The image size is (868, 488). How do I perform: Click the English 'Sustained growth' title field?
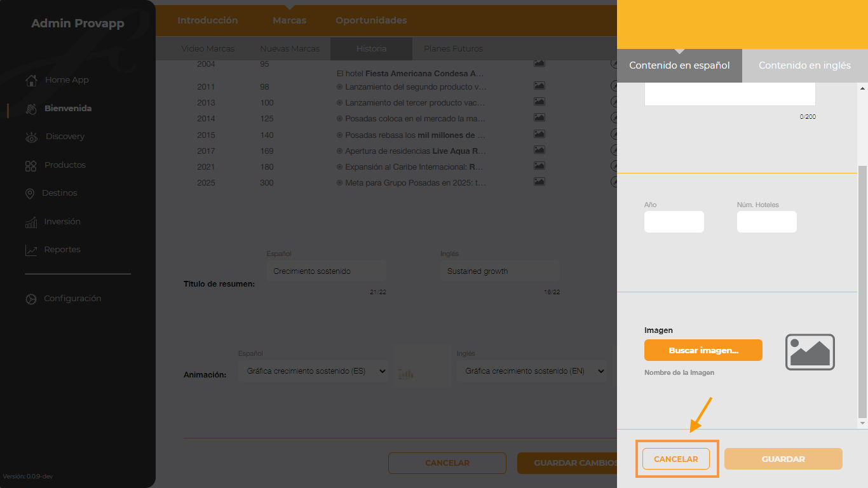500,271
